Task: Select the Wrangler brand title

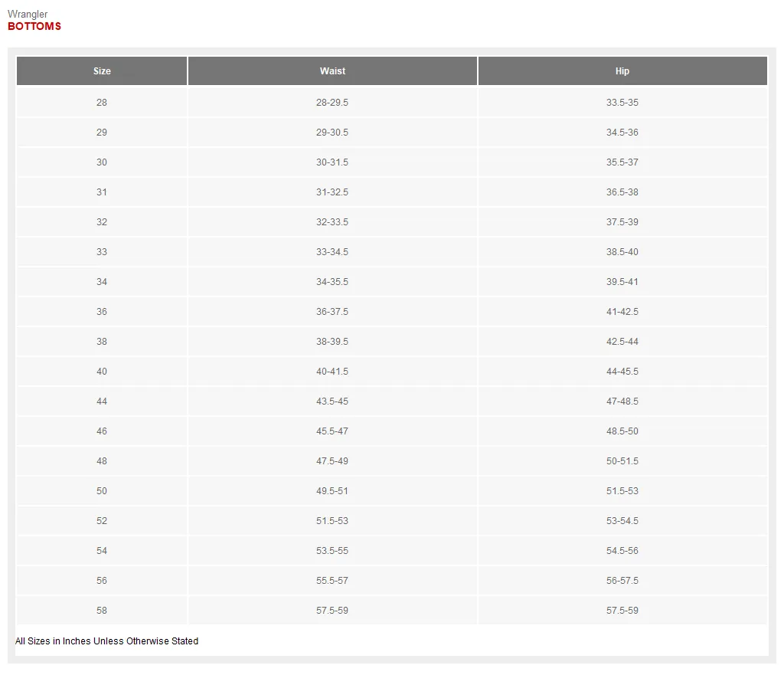Action: click(x=28, y=14)
